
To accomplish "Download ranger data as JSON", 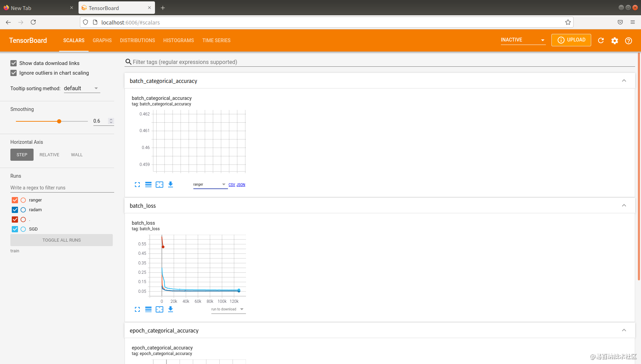I will pos(241,185).
